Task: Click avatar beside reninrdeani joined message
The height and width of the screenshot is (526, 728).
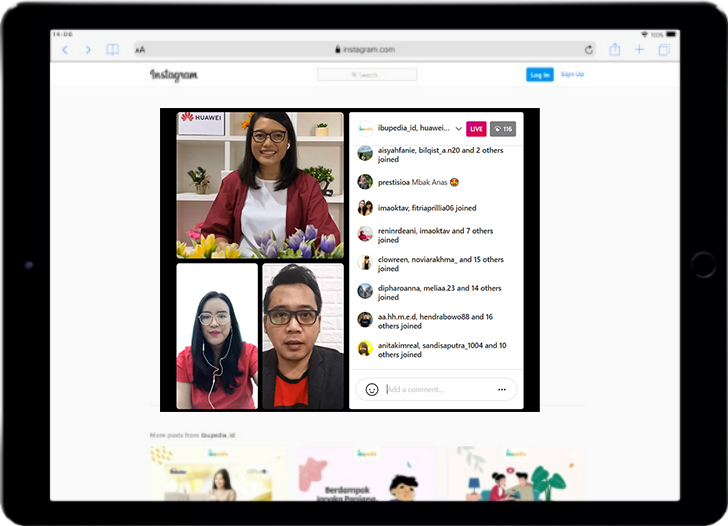Action: tap(365, 234)
